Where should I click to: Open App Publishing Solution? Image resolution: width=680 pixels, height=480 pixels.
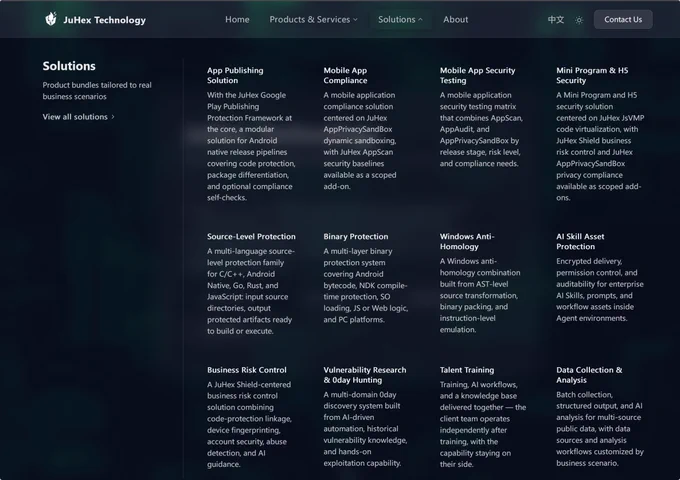pos(235,75)
